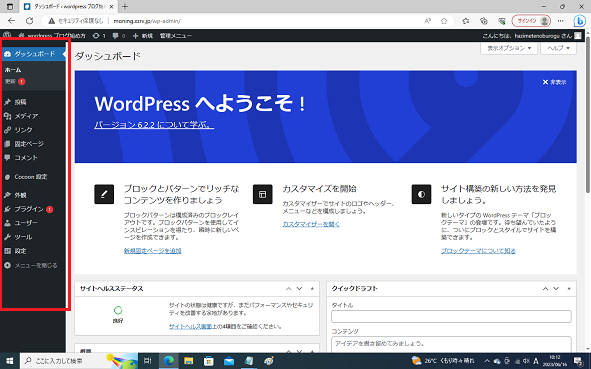Image resolution: width=591 pixels, height=369 pixels.
Task: Open site name link in admin bar
Action: tap(52, 36)
